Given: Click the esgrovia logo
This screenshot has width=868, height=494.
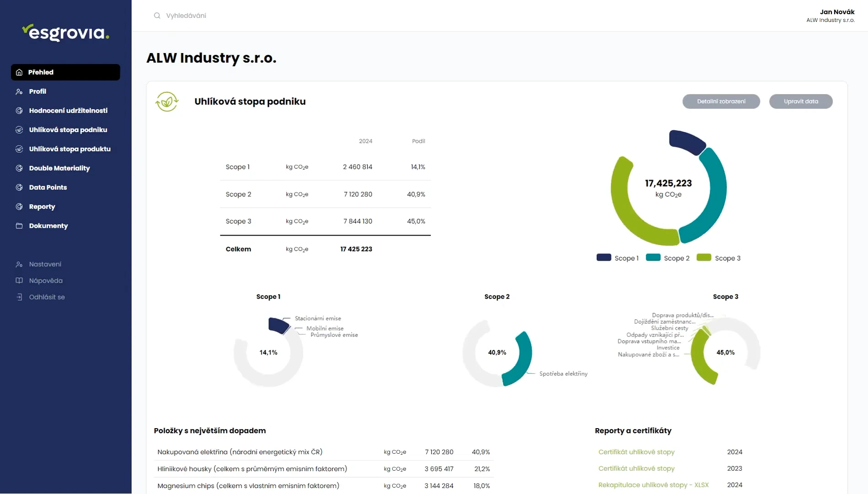Looking at the screenshot, I should click(x=65, y=32).
